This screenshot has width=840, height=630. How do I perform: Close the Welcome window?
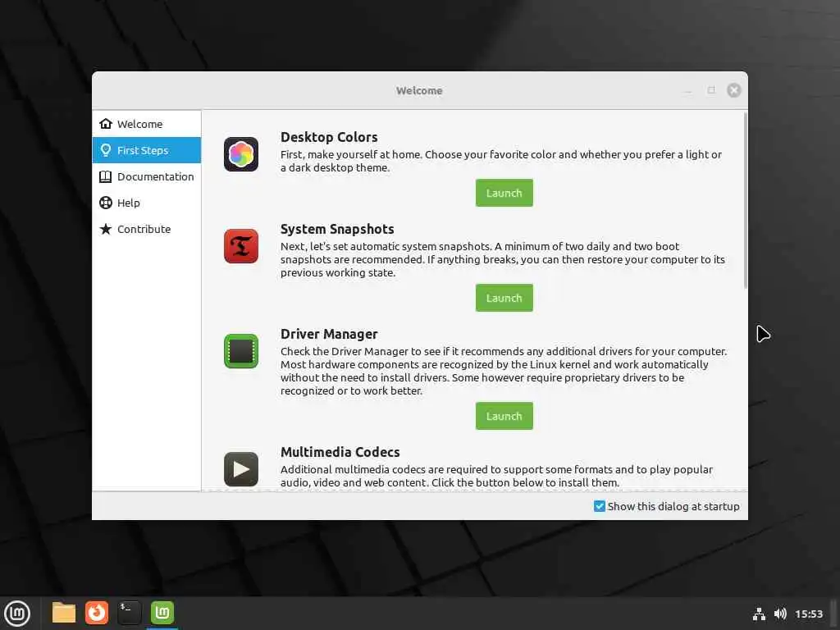point(734,90)
